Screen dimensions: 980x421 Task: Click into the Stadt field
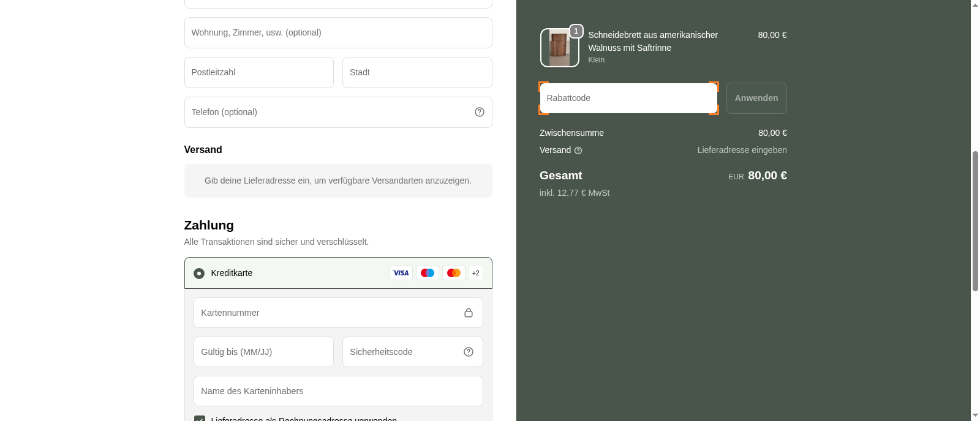[x=417, y=72]
